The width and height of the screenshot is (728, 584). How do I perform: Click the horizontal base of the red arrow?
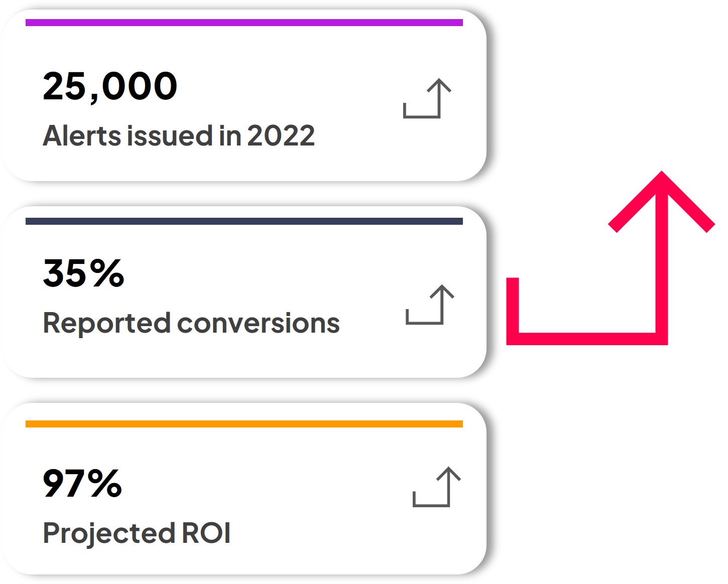point(587,339)
